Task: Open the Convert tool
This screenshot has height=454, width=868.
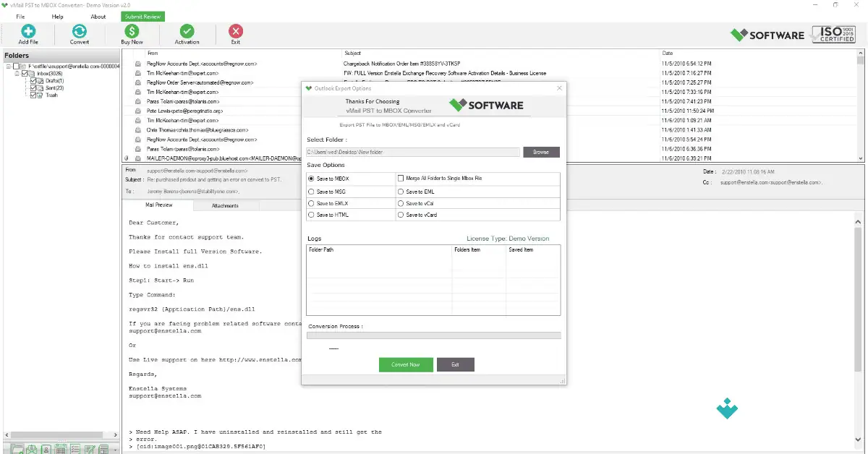Action: [x=78, y=34]
